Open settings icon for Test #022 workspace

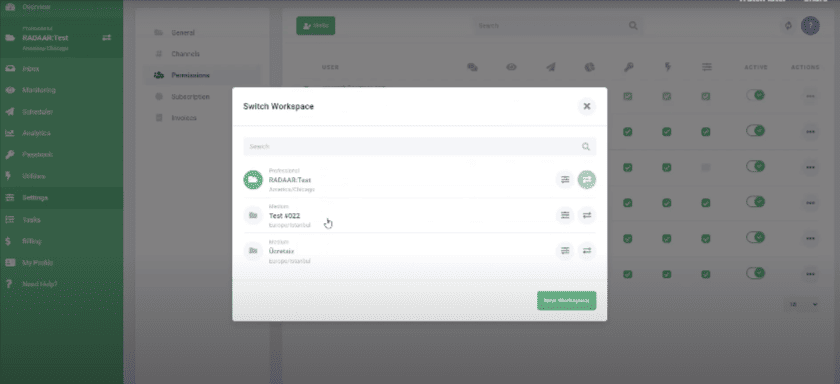pyautogui.click(x=565, y=215)
